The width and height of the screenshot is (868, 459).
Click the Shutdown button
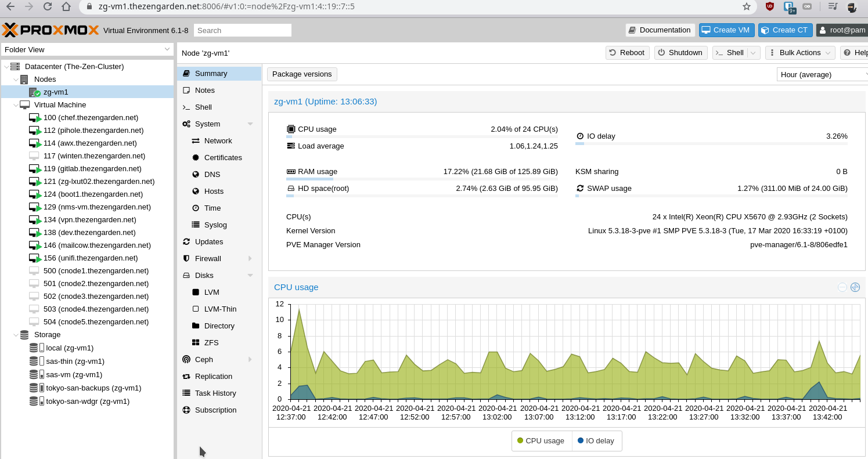[681, 52]
